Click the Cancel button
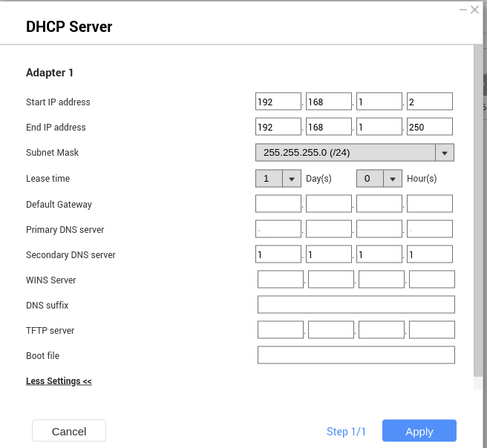The width and height of the screenshot is (487, 448). tap(69, 431)
